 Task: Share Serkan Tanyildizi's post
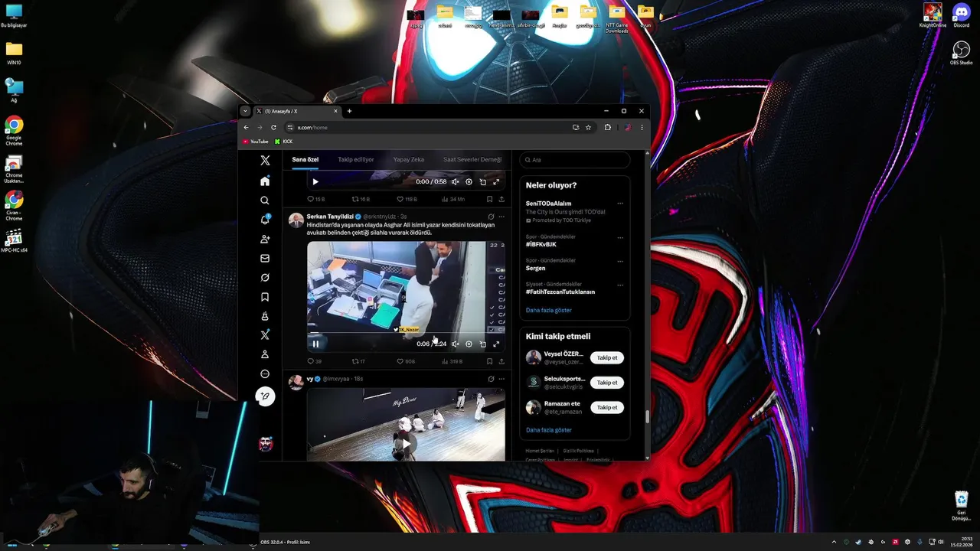[x=501, y=361]
